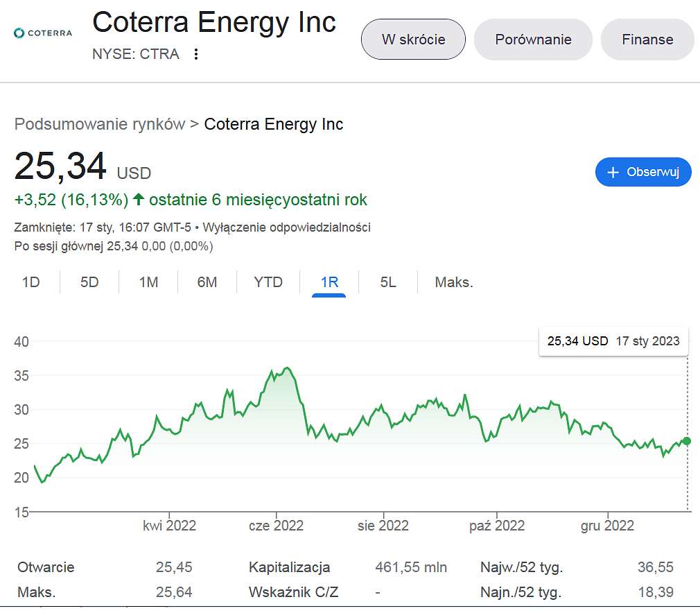This screenshot has height=613, width=700.
Task: Click the June 2022 price peak on chart
Action: [288, 368]
